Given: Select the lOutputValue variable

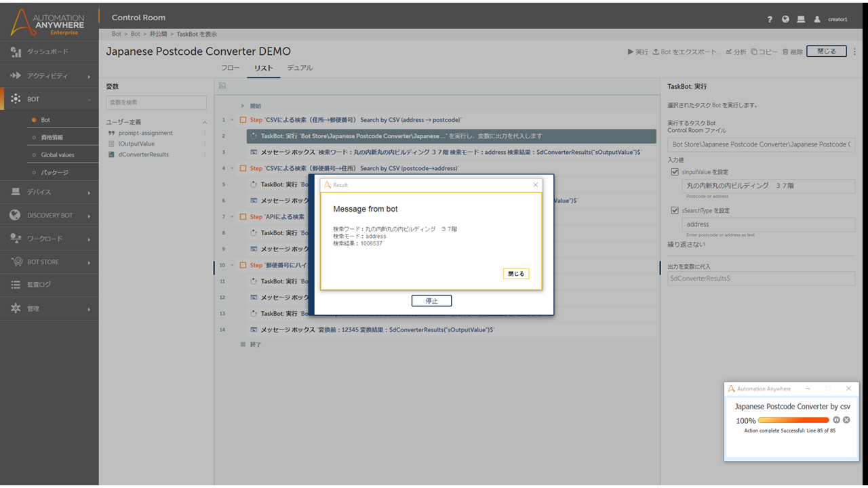Looking at the screenshot, I should coord(136,144).
